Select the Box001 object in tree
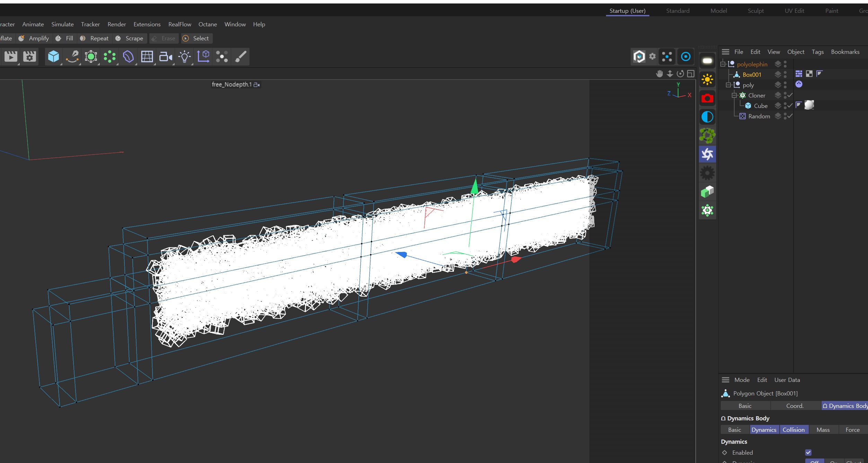The width and height of the screenshot is (868, 463). coord(752,75)
